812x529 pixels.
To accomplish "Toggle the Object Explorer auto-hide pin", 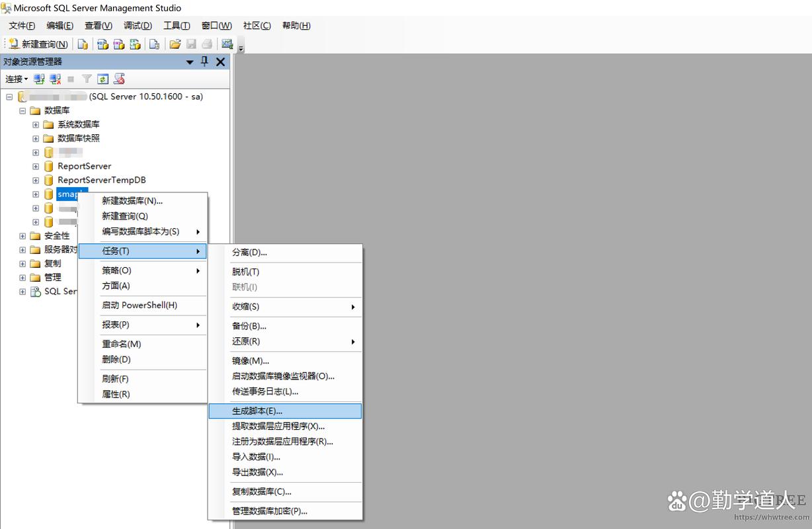I will coord(204,61).
